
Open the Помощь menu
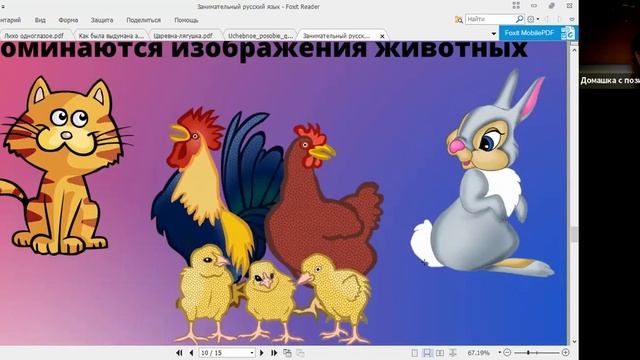point(186,20)
